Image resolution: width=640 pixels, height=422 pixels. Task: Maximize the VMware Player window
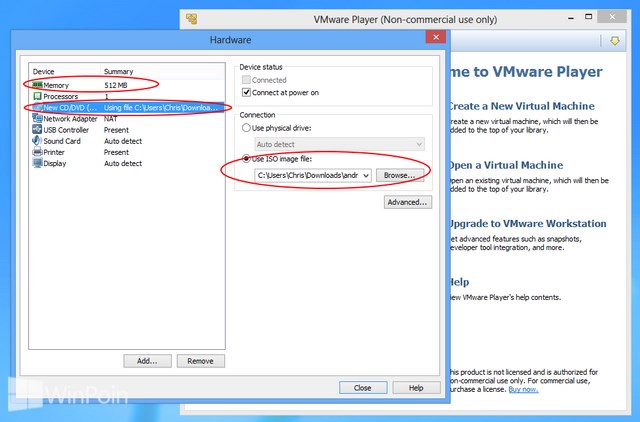click(x=589, y=17)
